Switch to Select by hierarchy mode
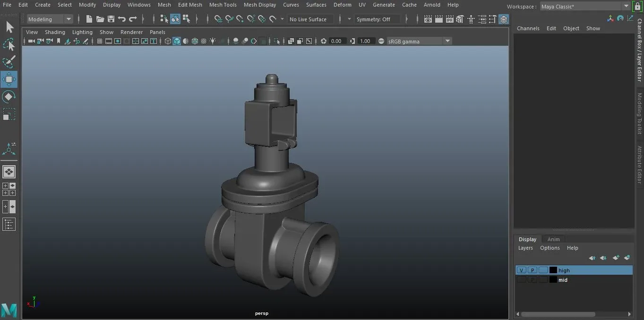644x320 pixels. click(164, 19)
